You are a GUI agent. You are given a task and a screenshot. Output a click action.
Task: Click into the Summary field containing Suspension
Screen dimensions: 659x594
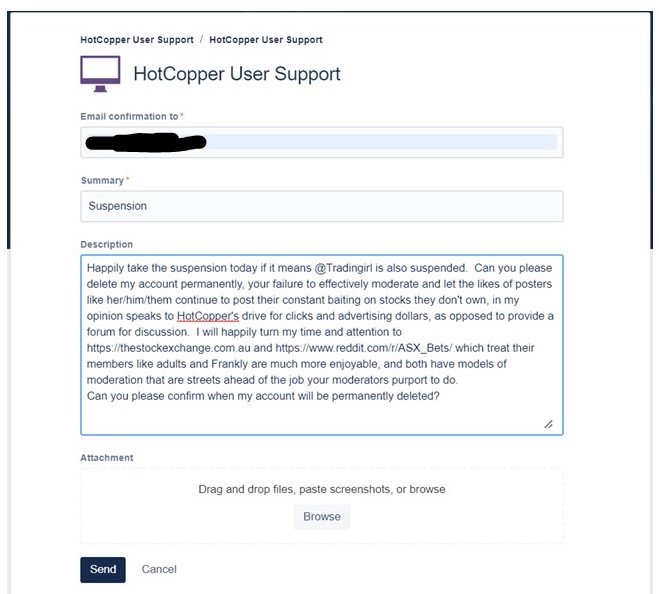(321, 206)
